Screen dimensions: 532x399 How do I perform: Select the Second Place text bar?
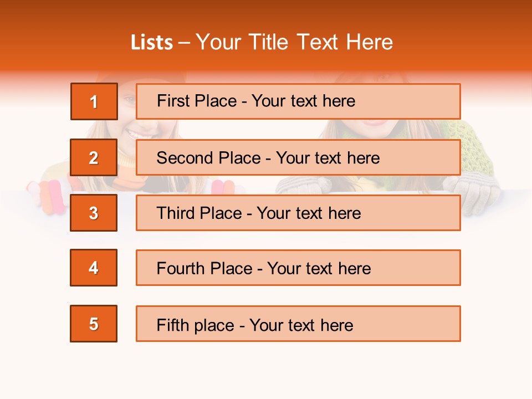pos(298,157)
